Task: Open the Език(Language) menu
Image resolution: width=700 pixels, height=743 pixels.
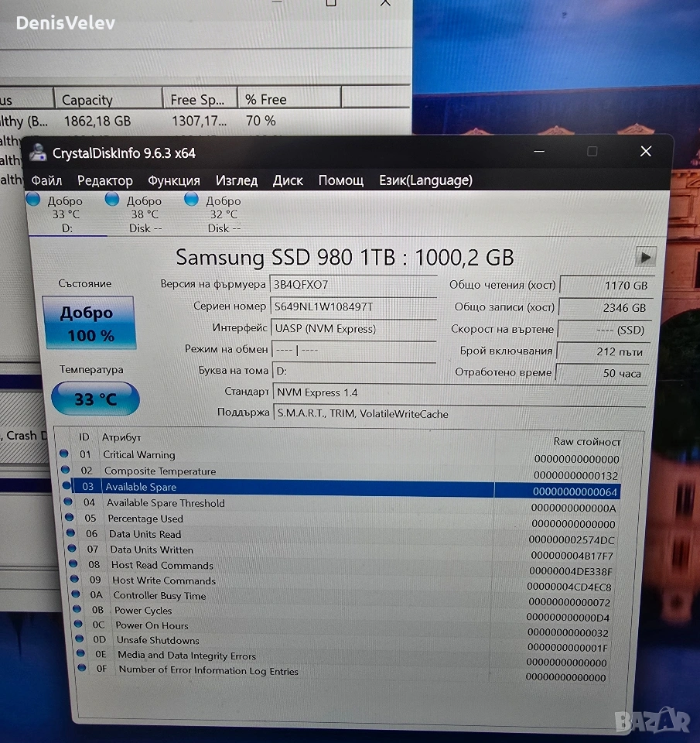Action: tap(425, 180)
